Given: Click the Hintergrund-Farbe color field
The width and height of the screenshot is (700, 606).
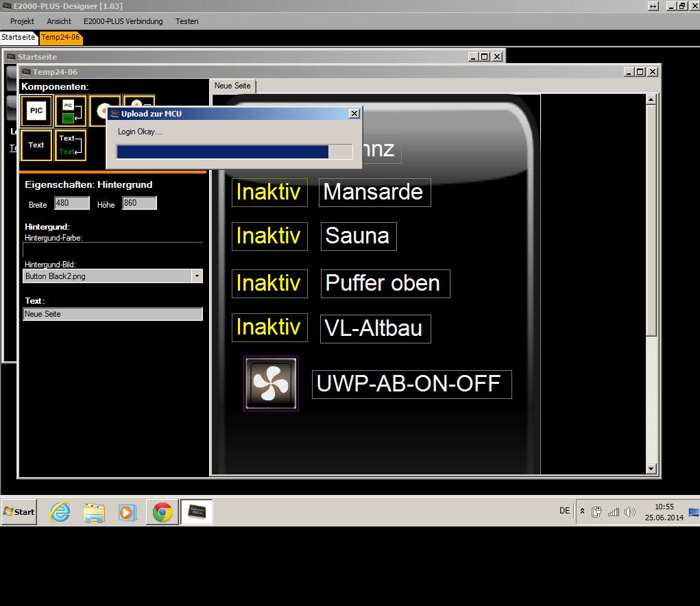Looking at the screenshot, I should pyautogui.click(x=112, y=250).
